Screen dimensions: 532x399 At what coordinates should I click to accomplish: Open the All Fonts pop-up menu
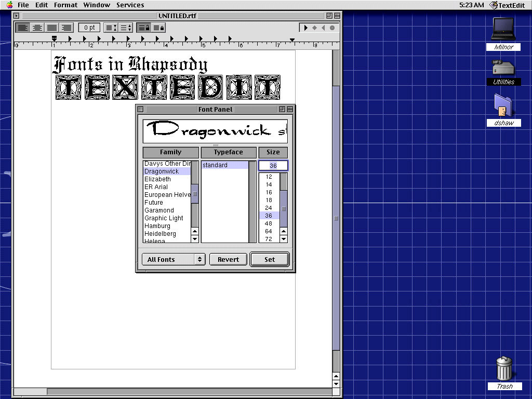point(174,259)
